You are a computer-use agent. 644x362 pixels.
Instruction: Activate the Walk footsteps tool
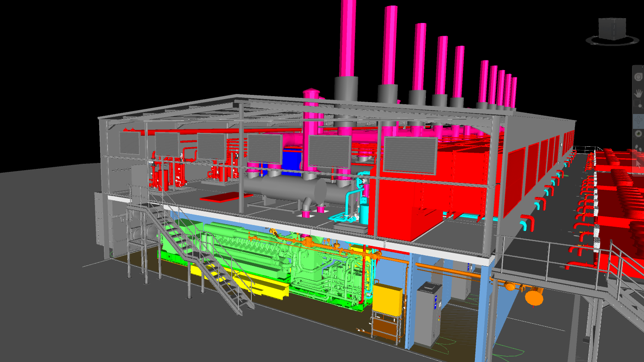(638, 148)
